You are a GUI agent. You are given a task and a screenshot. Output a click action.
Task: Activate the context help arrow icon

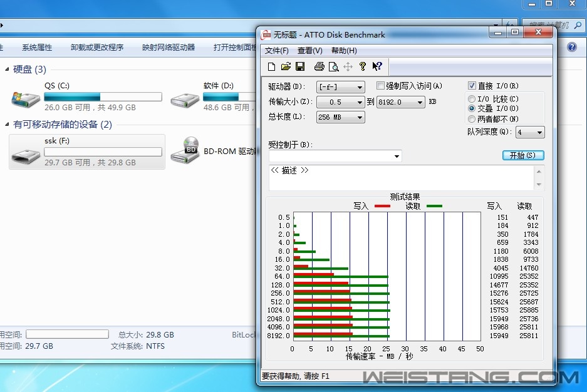[377, 66]
